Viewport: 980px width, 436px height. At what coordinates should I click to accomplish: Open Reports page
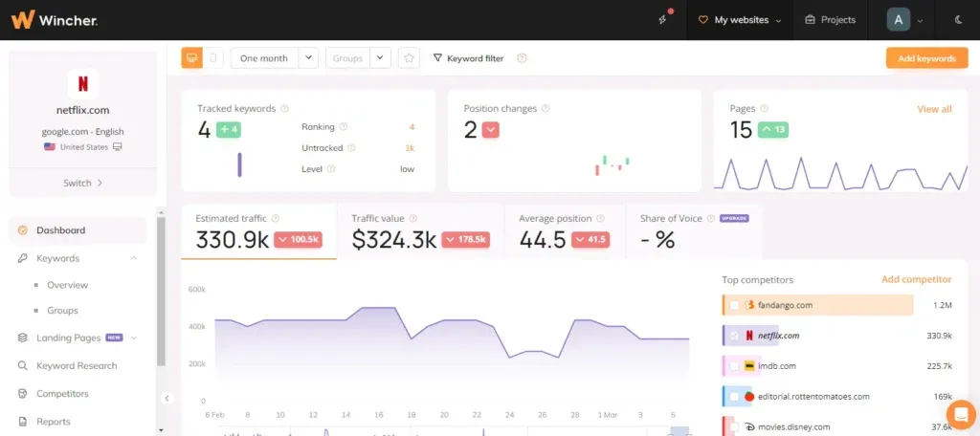click(54, 422)
